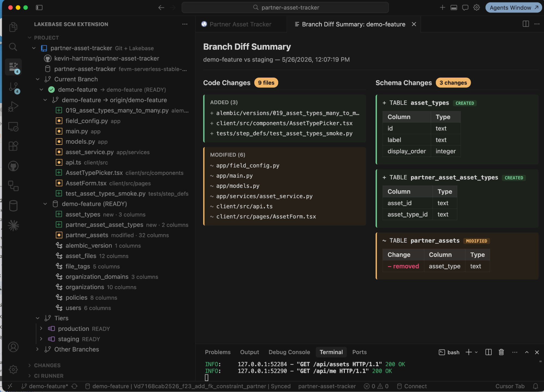The image size is (544, 392).
Task: Click errors and warnings count in status bar
Action: (376, 386)
